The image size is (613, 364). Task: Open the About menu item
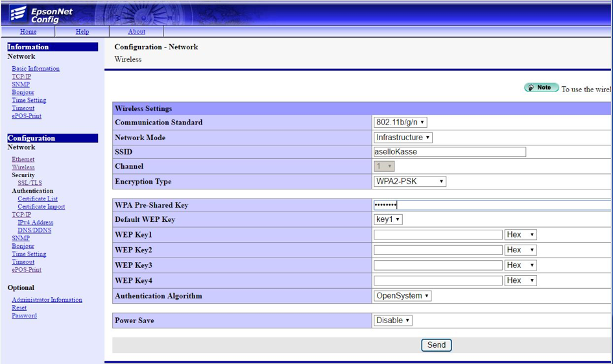tap(136, 31)
